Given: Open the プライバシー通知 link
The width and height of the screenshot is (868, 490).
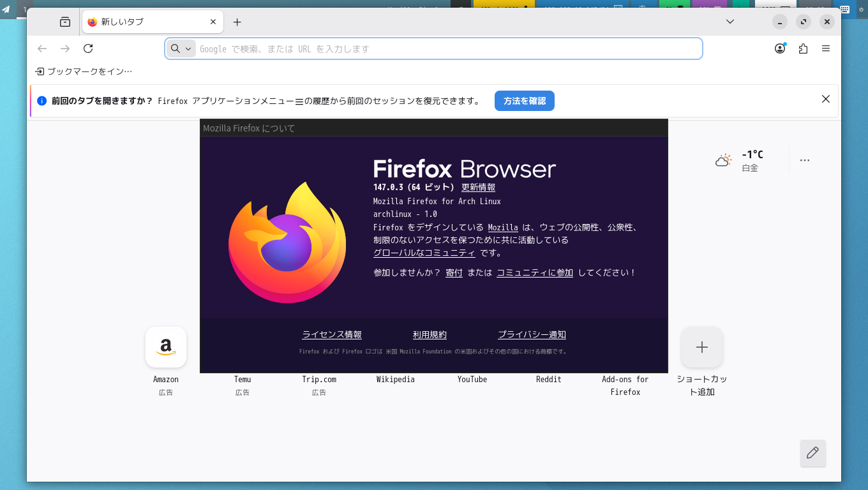Looking at the screenshot, I should click(532, 334).
